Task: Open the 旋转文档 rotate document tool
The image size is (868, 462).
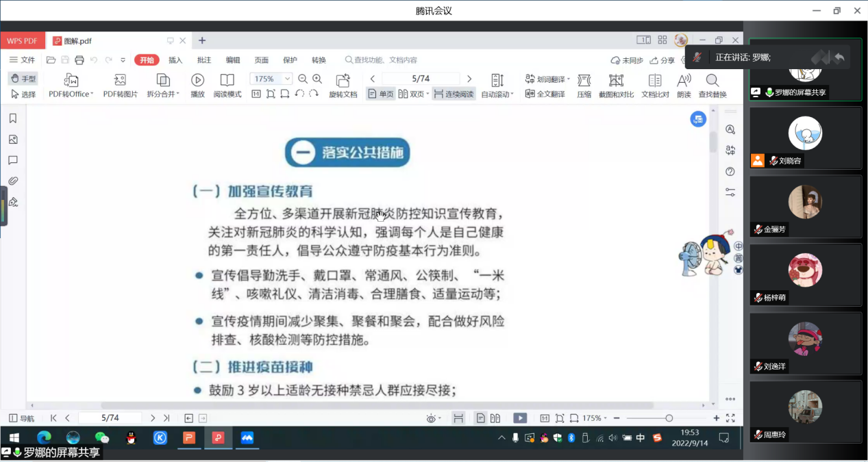Action: tap(343, 80)
